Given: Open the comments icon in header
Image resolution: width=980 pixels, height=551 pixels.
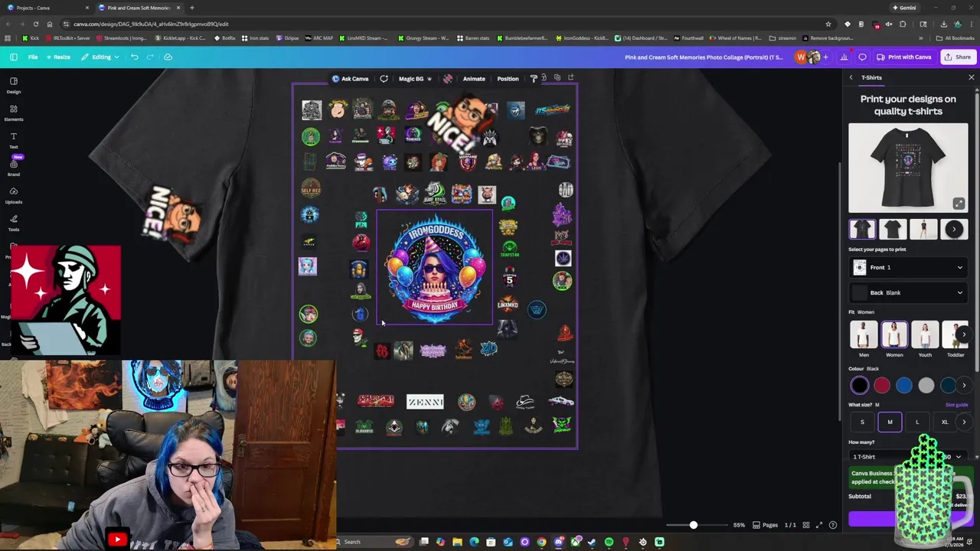Looking at the screenshot, I should click(862, 57).
